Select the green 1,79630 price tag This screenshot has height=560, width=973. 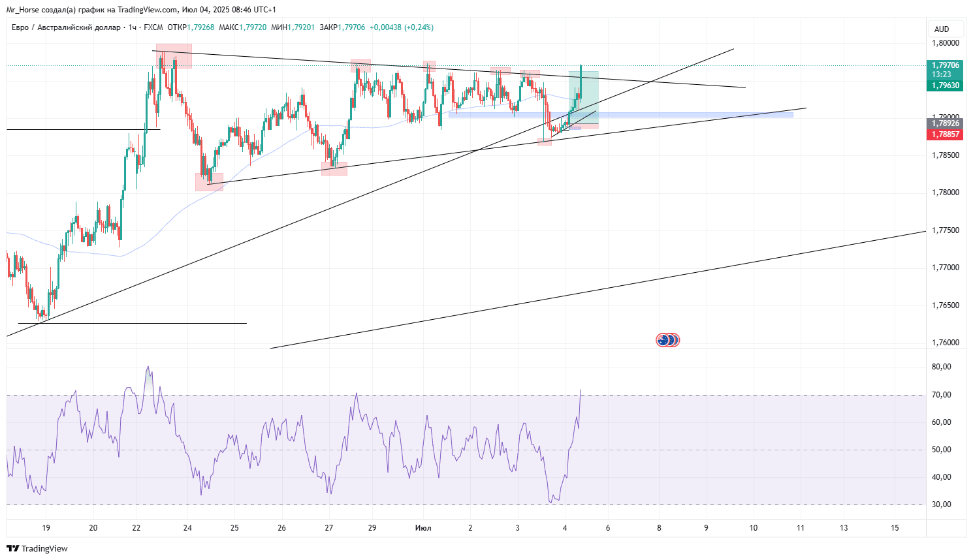coord(945,86)
